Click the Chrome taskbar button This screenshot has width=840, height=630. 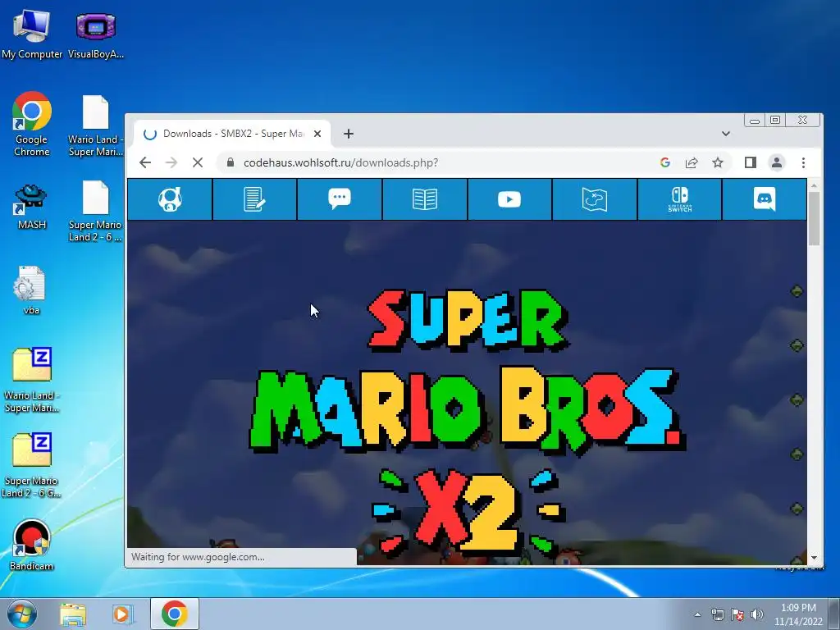click(175, 614)
